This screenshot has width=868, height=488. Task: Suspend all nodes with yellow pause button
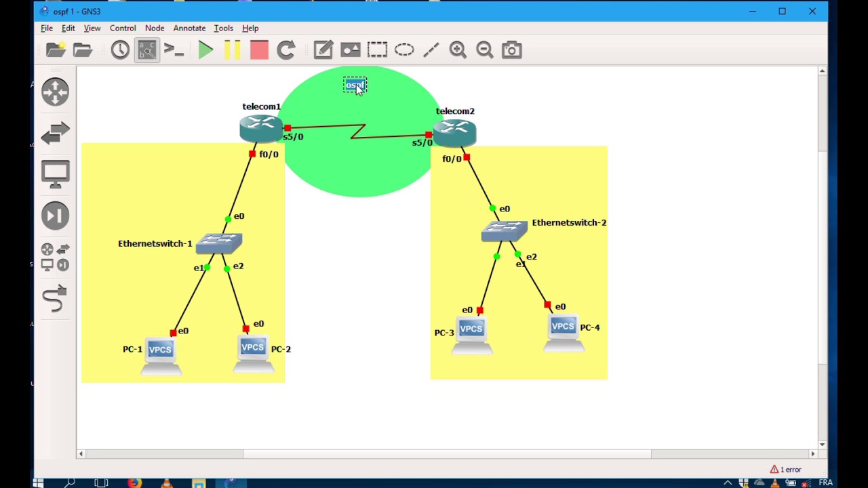232,49
